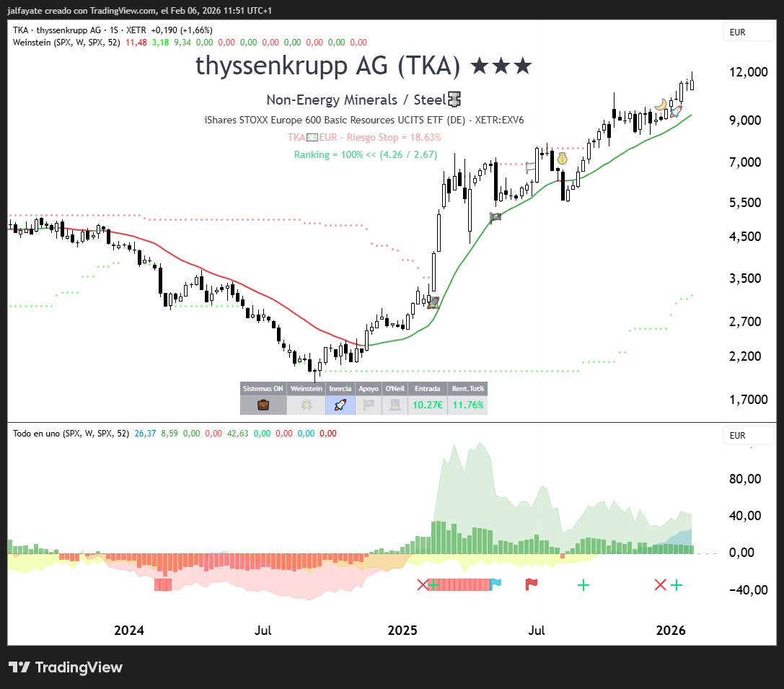The height and width of the screenshot is (689, 784).
Task: Click the −40,00 indicator axis label
Action: click(748, 590)
